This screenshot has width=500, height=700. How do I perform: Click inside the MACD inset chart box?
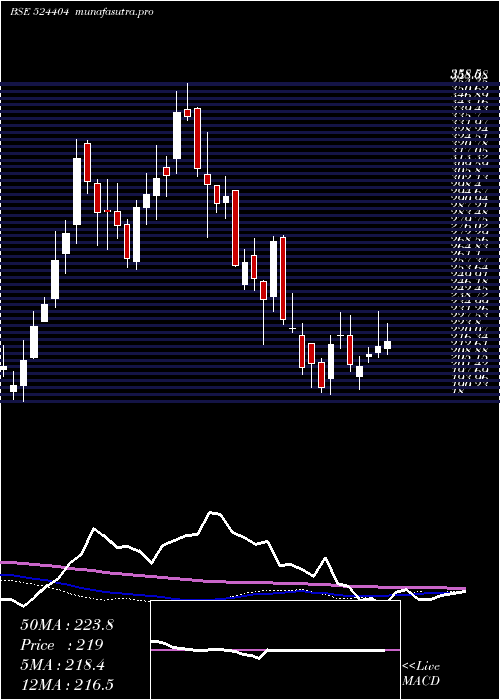click(275, 650)
